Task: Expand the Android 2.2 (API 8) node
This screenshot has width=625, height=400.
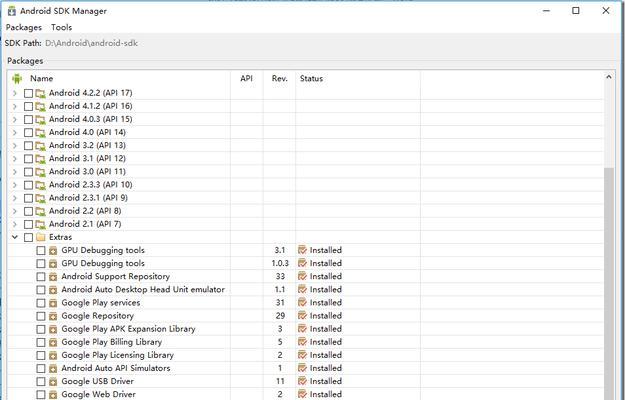Action: tap(15, 212)
